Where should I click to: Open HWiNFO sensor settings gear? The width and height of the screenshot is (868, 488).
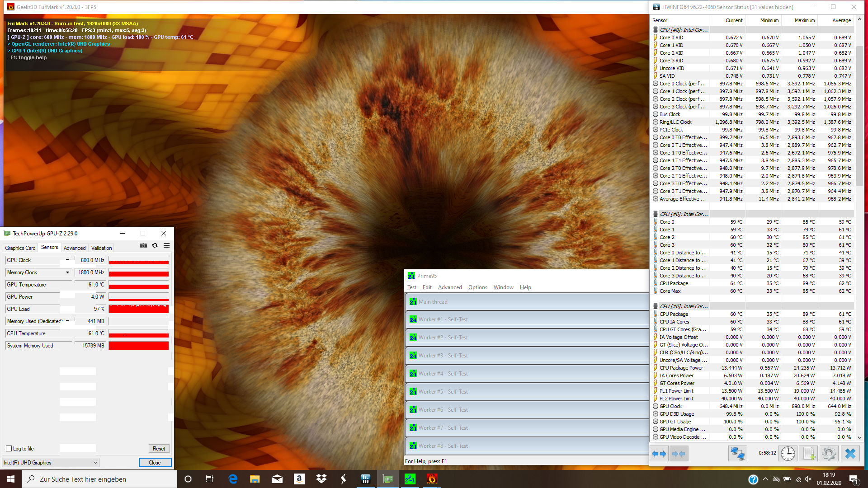pyautogui.click(x=829, y=453)
